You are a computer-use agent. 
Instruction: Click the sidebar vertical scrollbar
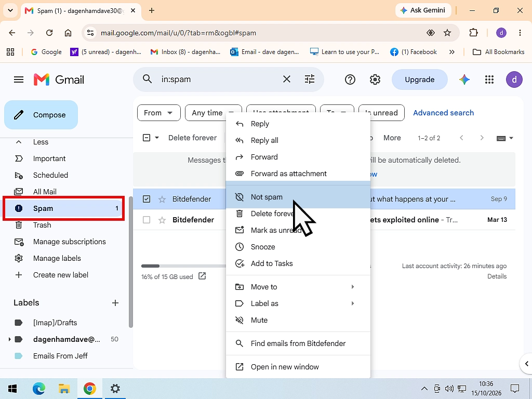131,262
